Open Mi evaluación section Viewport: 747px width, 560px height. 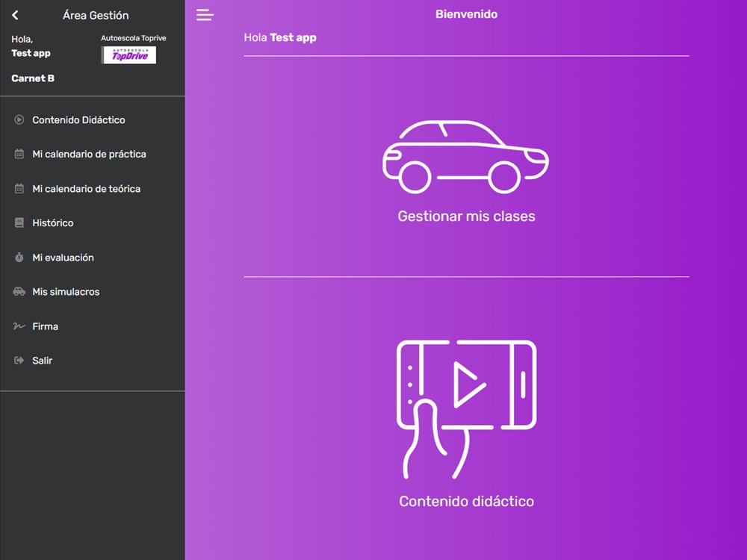coord(63,258)
